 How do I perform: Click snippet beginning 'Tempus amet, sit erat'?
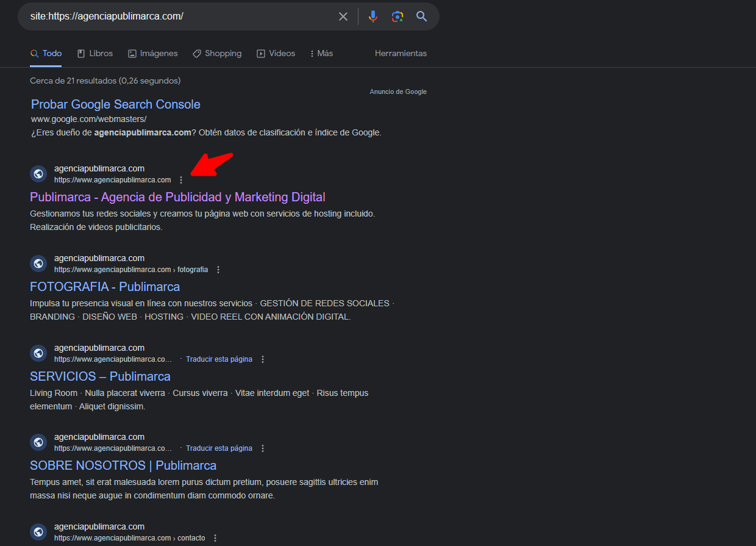[x=204, y=489]
